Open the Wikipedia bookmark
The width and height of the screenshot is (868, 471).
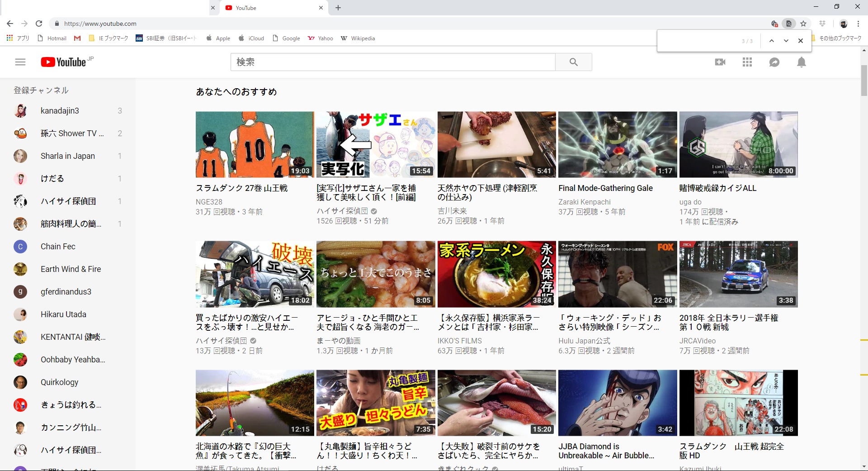click(358, 38)
